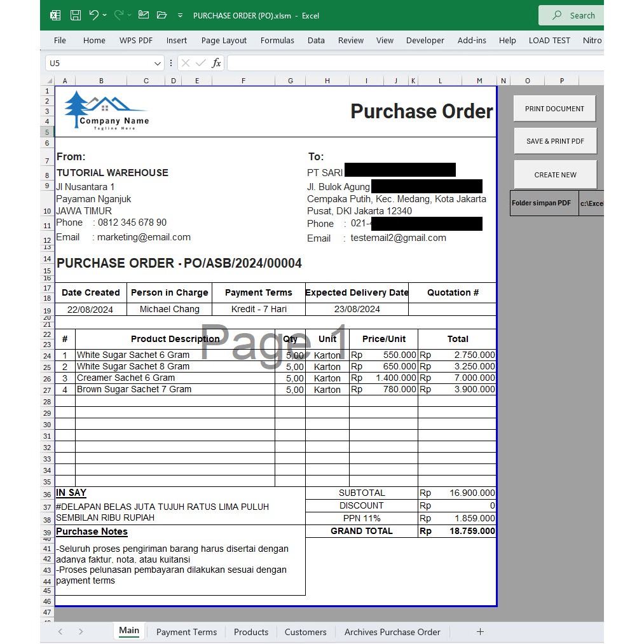Select the Payment Terms sheet tab
Image resolution: width=644 pixels, height=644 pixels.
[186, 632]
